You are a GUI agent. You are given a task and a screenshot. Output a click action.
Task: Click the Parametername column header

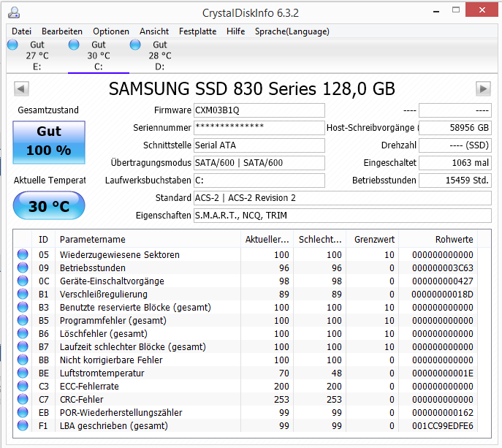point(148,240)
